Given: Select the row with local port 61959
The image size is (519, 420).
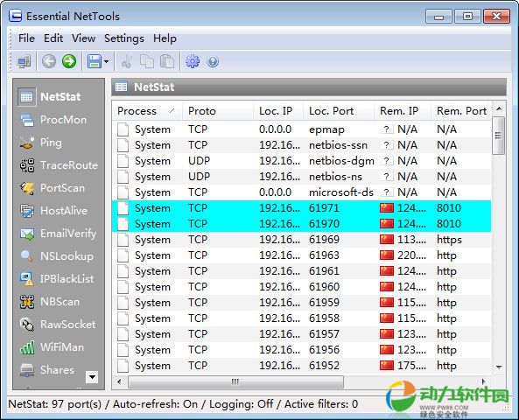Looking at the screenshot, I should point(302,303).
